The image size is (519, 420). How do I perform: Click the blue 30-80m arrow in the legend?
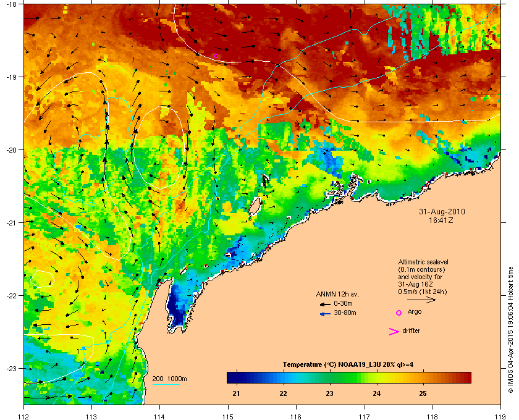coord(325,314)
